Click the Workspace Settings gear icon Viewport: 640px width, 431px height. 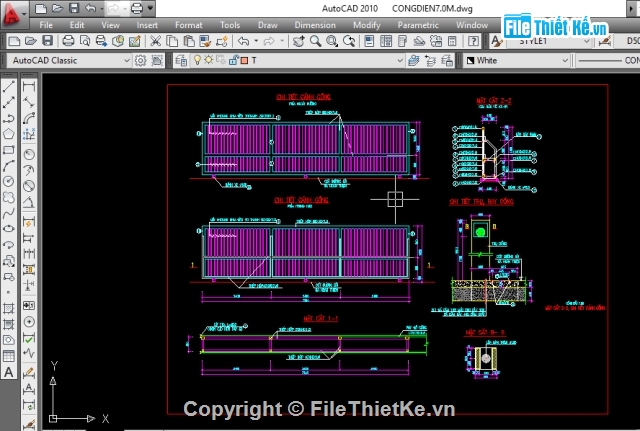pyautogui.click(x=140, y=60)
